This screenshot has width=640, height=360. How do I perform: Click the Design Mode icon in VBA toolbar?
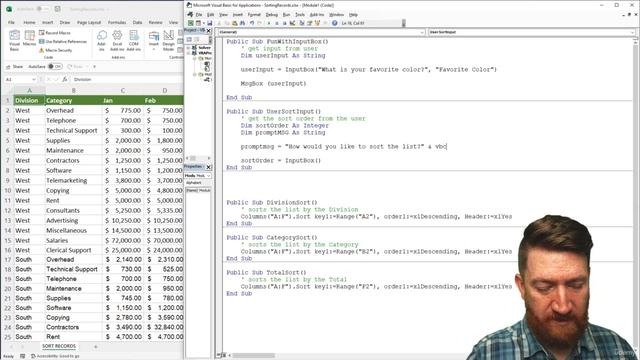click(x=293, y=23)
